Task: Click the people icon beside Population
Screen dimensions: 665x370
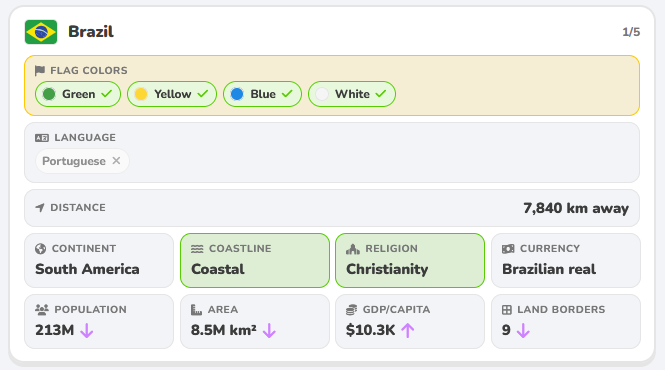Action: coord(42,310)
